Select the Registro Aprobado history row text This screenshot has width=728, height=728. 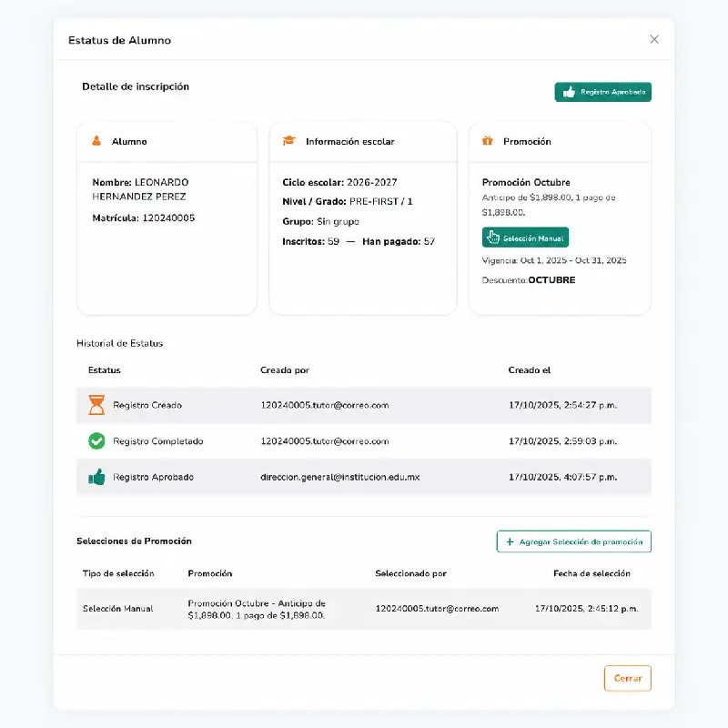point(153,477)
